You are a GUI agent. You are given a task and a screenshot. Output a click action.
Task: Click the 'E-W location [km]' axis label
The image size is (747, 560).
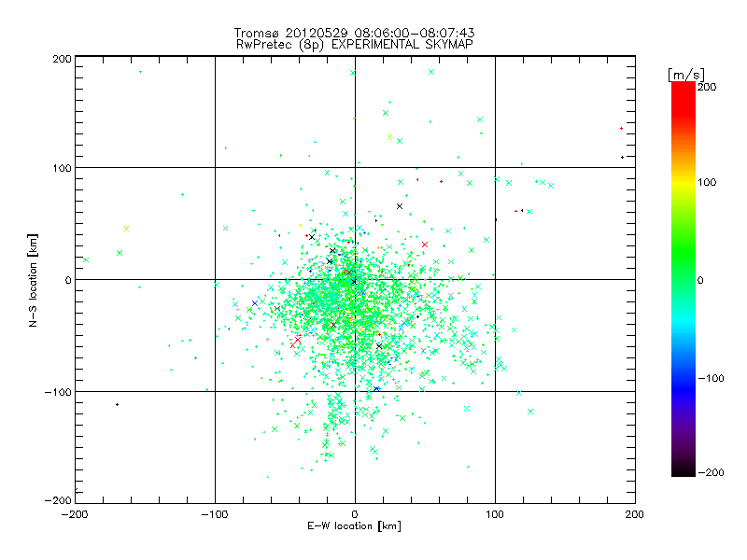click(x=354, y=525)
